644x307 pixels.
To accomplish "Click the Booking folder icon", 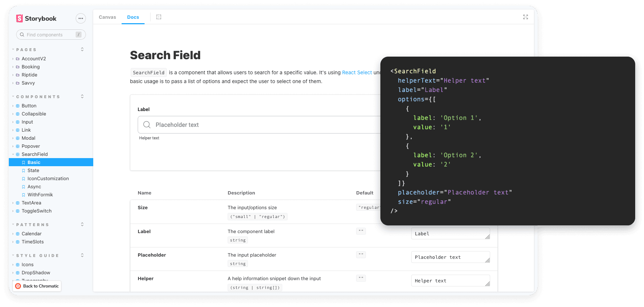I will [x=18, y=67].
